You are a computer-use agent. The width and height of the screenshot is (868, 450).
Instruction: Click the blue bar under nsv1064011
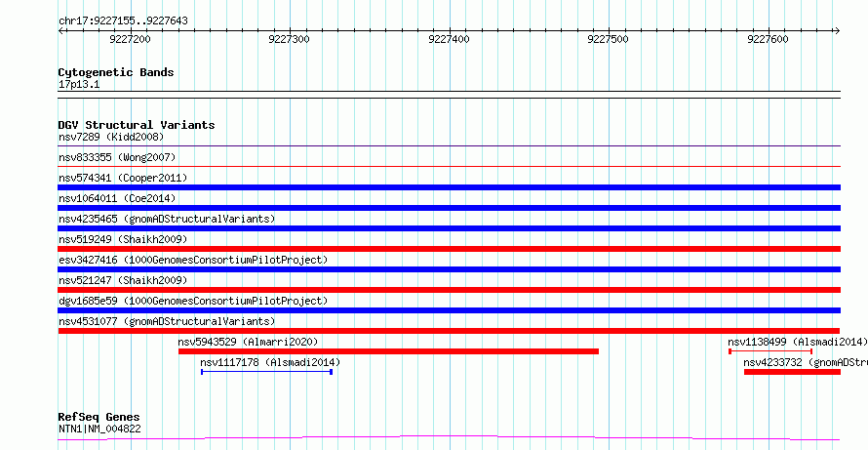click(x=449, y=208)
